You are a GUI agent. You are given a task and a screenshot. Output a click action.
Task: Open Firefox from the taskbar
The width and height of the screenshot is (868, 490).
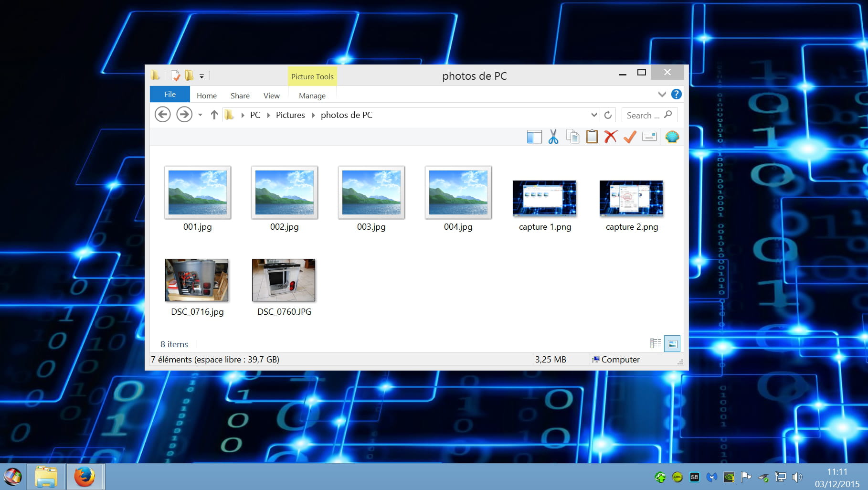pyautogui.click(x=85, y=477)
